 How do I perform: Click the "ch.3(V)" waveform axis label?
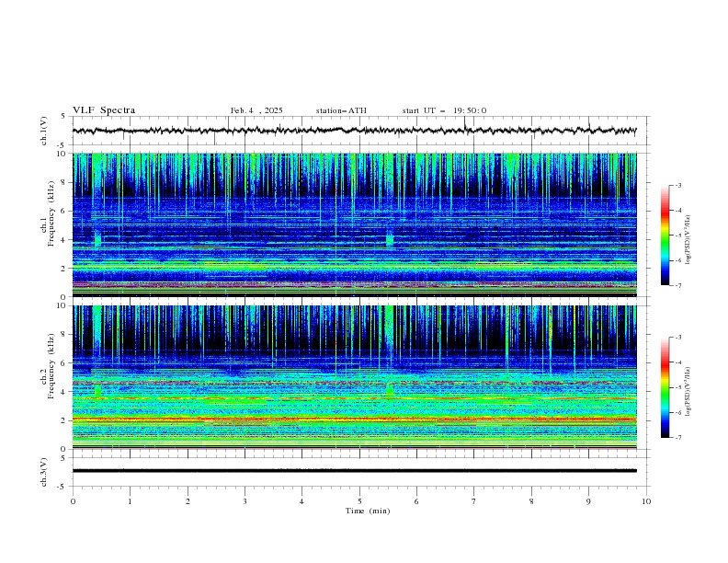(44, 472)
